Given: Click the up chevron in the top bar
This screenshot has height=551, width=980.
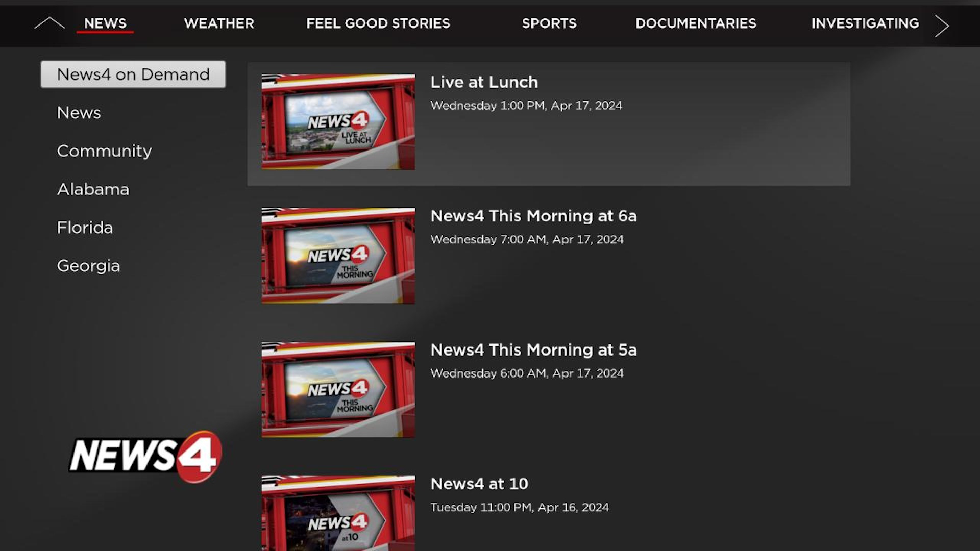Looking at the screenshot, I should (50, 23).
